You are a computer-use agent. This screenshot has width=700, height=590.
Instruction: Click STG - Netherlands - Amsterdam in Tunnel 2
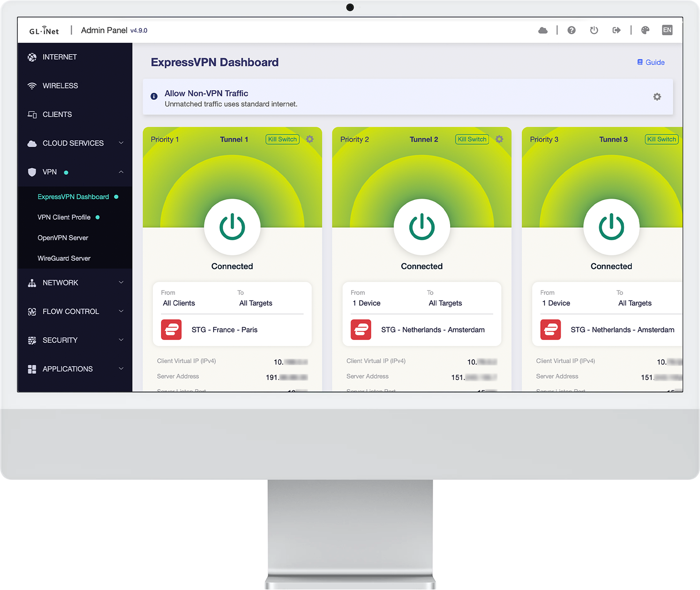tap(433, 330)
